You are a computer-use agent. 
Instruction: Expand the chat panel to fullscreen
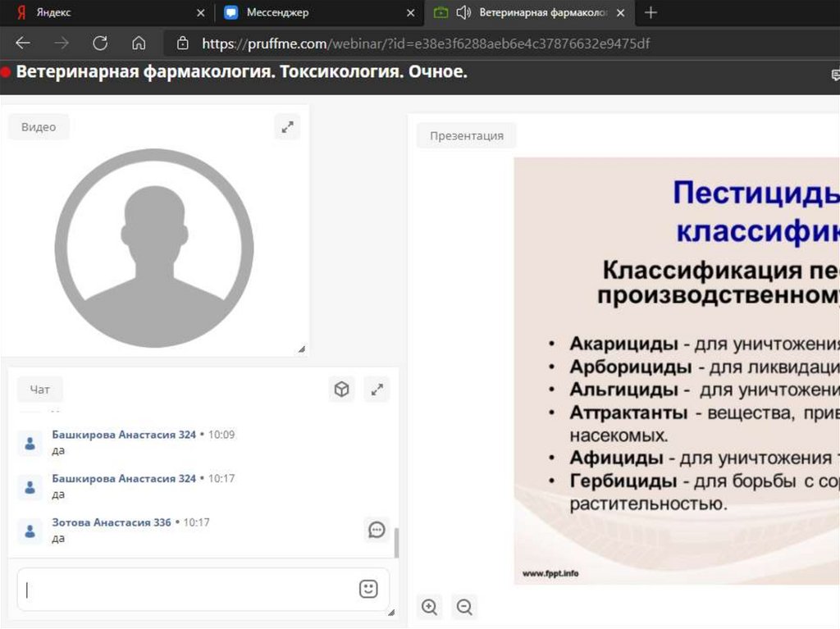click(x=377, y=390)
